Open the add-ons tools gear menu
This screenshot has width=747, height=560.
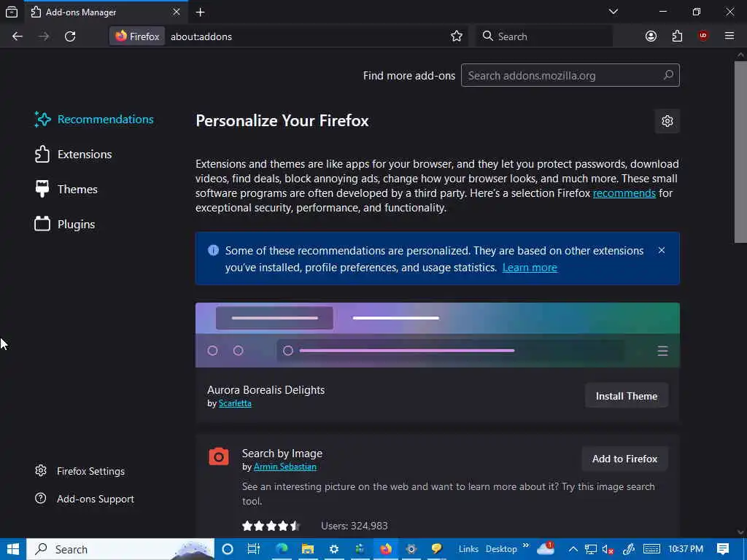667,121
